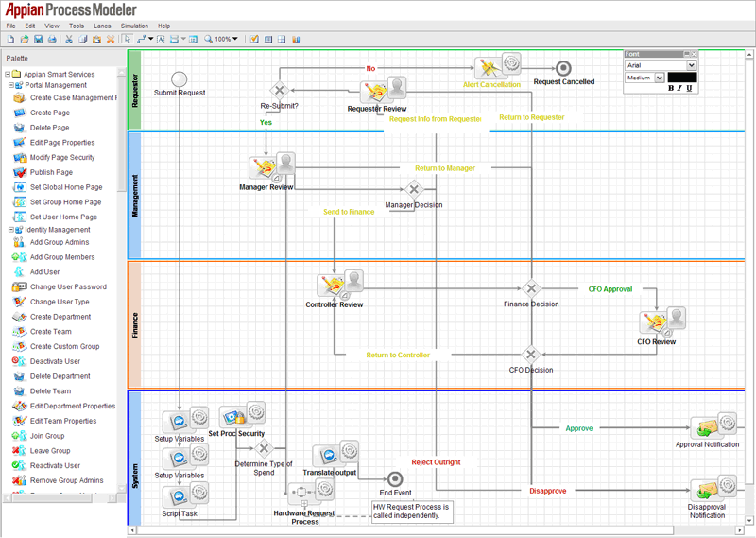
Task: Select the pointer selection tool
Action: pos(127,39)
